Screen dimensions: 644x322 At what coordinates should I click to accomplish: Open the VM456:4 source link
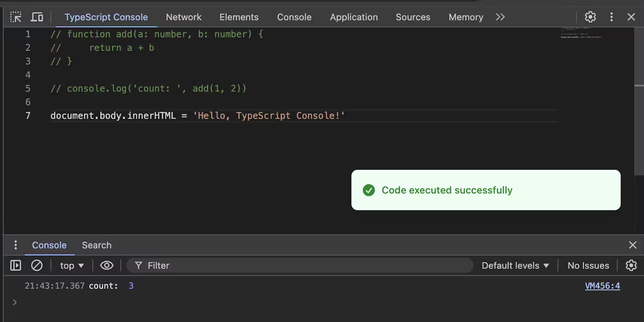pyautogui.click(x=602, y=286)
